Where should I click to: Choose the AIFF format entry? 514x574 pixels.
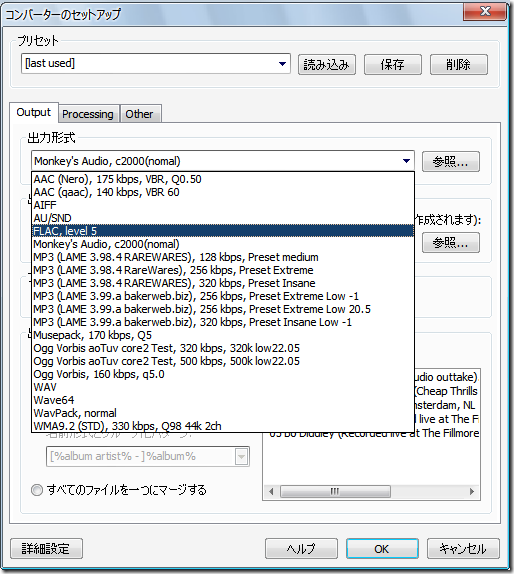coord(223,205)
